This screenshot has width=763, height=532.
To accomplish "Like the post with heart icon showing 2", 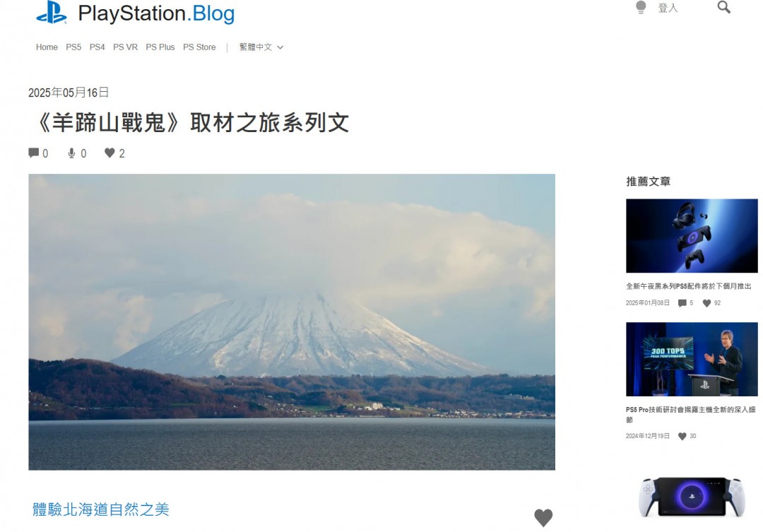I will pos(110,153).
